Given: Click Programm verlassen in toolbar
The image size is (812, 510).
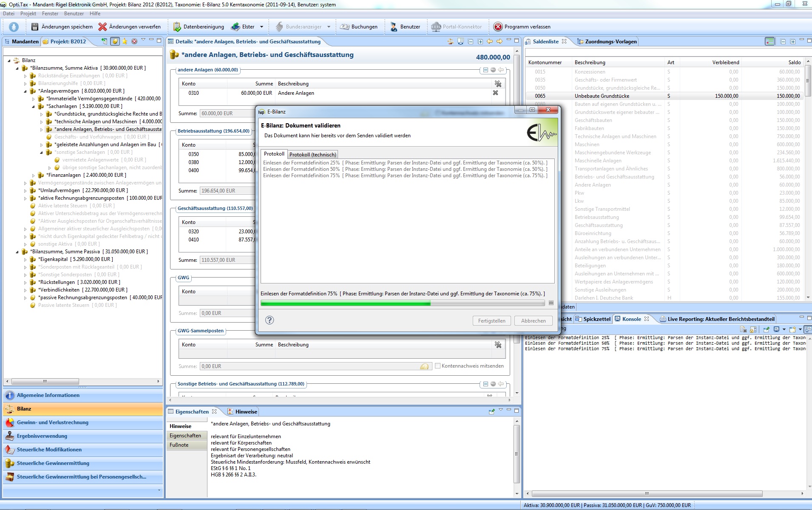Looking at the screenshot, I should pyautogui.click(x=522, y=27).
